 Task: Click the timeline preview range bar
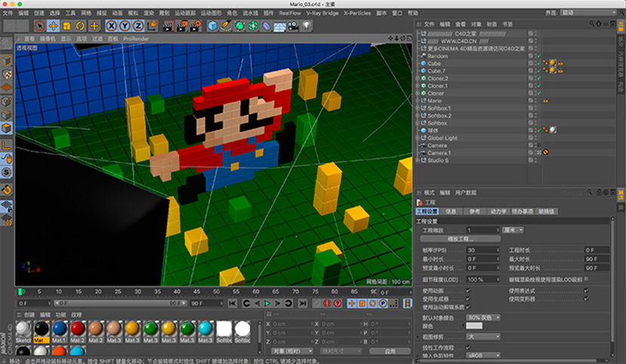pos(121,303)
